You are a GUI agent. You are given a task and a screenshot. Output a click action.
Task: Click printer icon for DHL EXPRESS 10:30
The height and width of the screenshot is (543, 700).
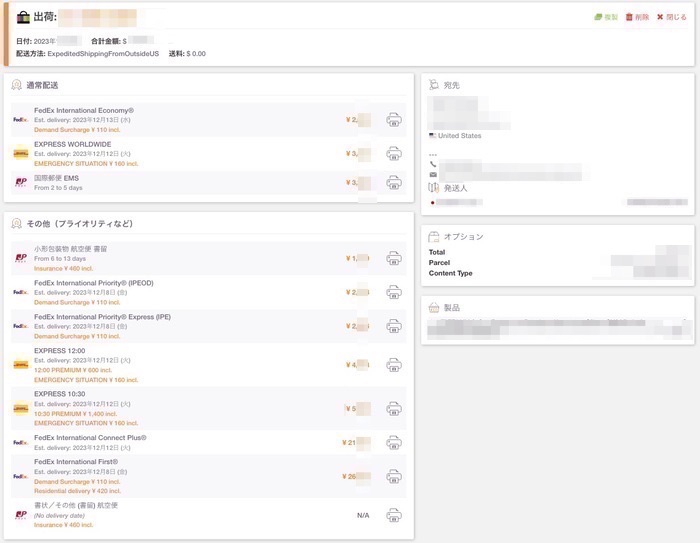[x=394, y=408]
